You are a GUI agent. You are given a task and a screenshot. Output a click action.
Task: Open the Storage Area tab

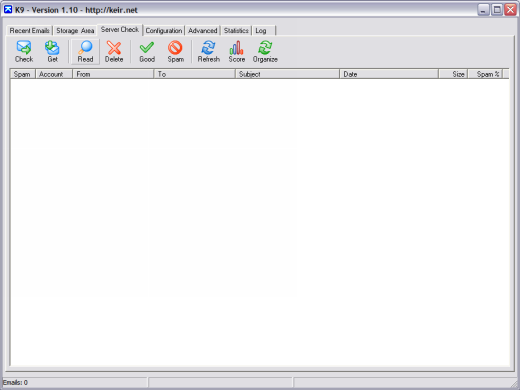[x=75, y=31]
